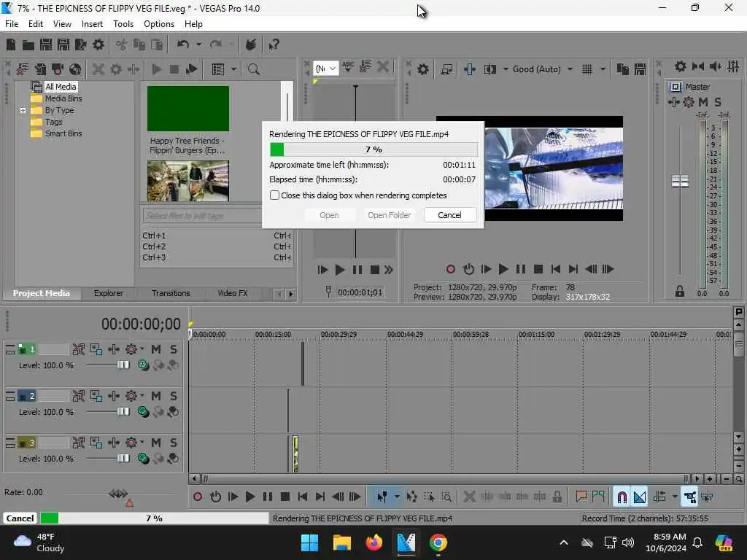Open Video Preview Properties gear icon

click(423, 69)
